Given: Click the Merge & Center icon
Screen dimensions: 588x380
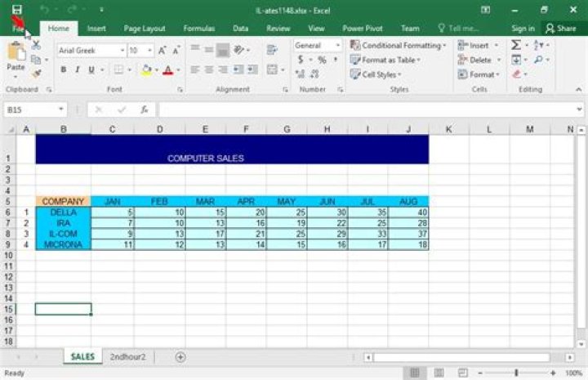Looking at the screenshot, I should pyautogui.click(x=272, y=69).
